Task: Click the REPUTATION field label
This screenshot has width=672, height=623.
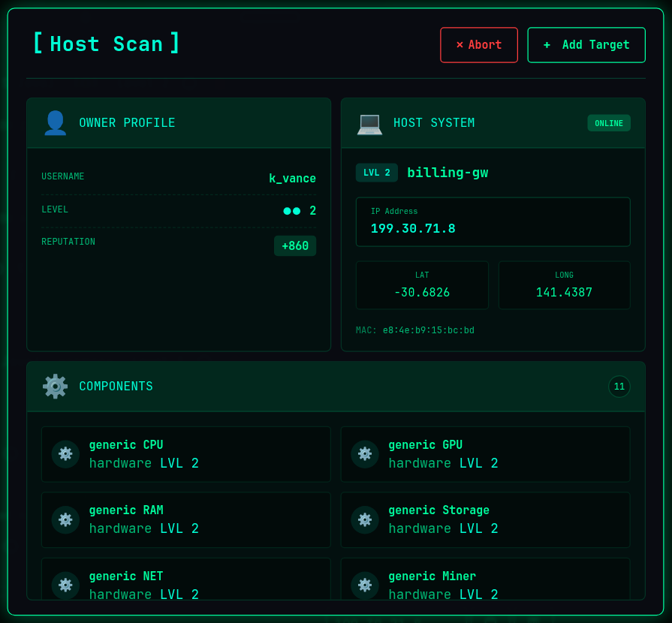Action: click(x=68, y=242)
